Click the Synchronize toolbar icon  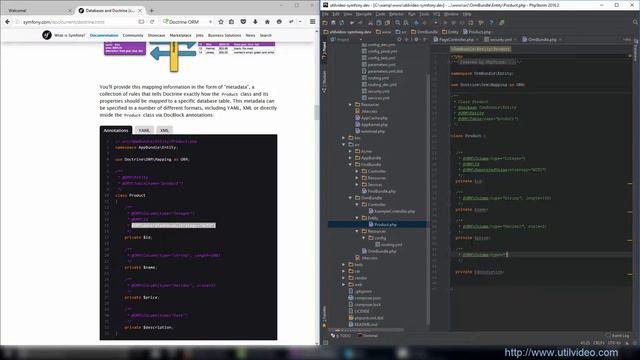342,23
